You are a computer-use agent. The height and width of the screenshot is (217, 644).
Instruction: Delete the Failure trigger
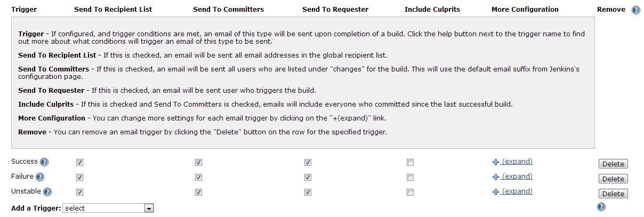(x=613, y=179)
